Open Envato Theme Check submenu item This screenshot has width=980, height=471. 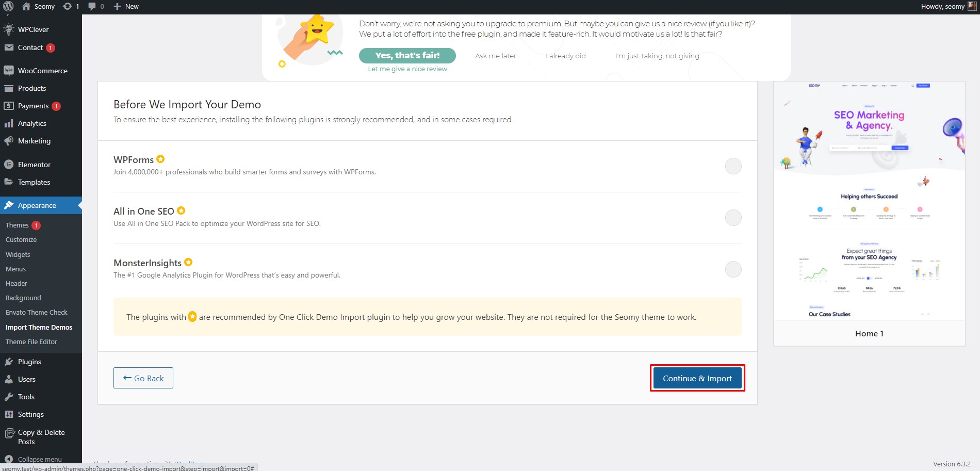click(x=37, y=312)
